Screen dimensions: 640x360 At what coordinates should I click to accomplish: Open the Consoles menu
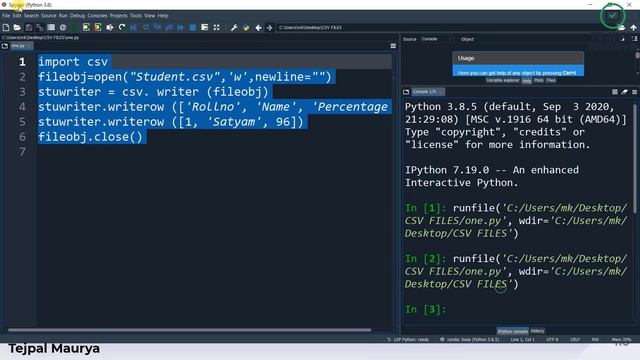point(97,16)
